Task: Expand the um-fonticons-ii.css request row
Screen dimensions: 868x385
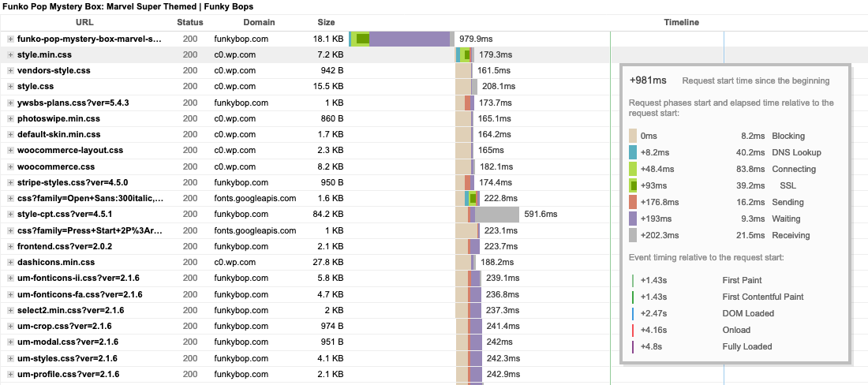Action: coord(10,278)
